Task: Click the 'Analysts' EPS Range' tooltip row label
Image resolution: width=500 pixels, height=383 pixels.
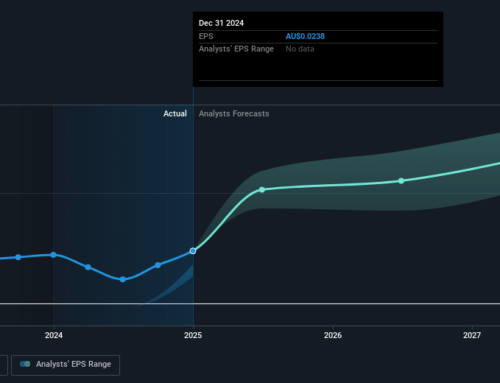Action: coord(236,49)
